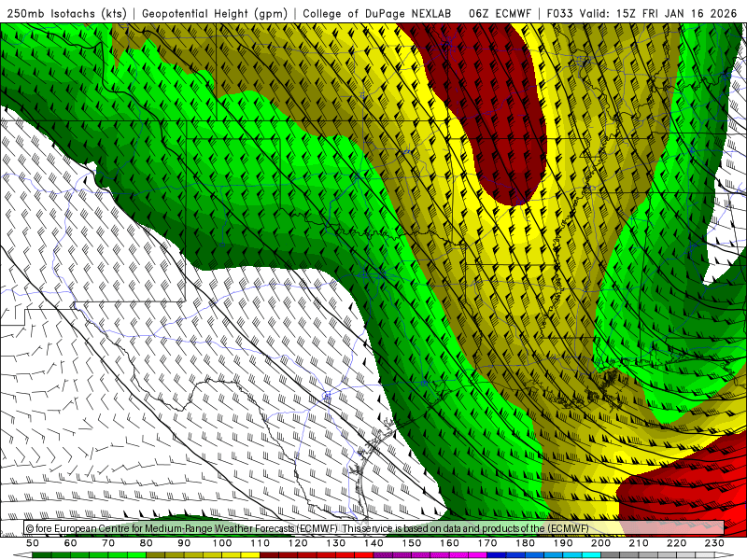Click the cyan swatch below legend value 190

572,555
